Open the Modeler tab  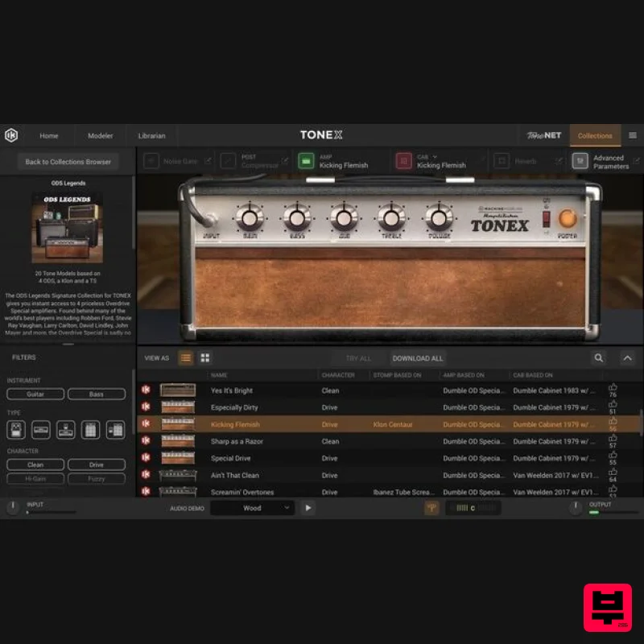click(100, 135)
